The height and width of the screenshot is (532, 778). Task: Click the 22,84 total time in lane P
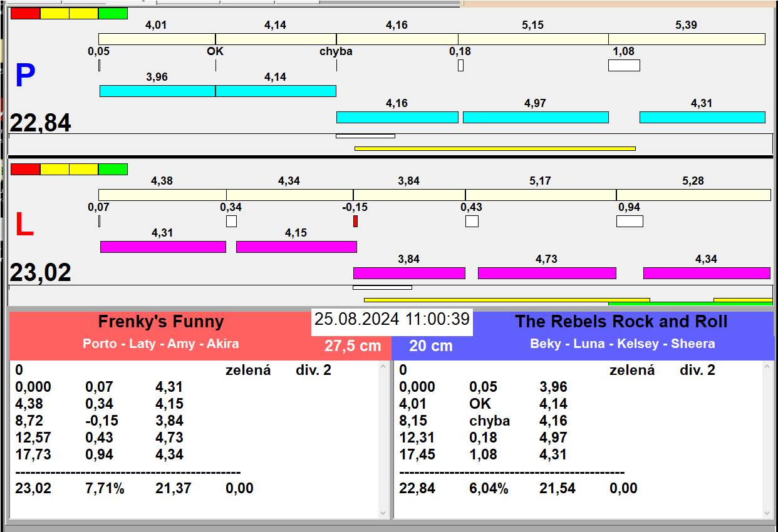tap(40, 123)
